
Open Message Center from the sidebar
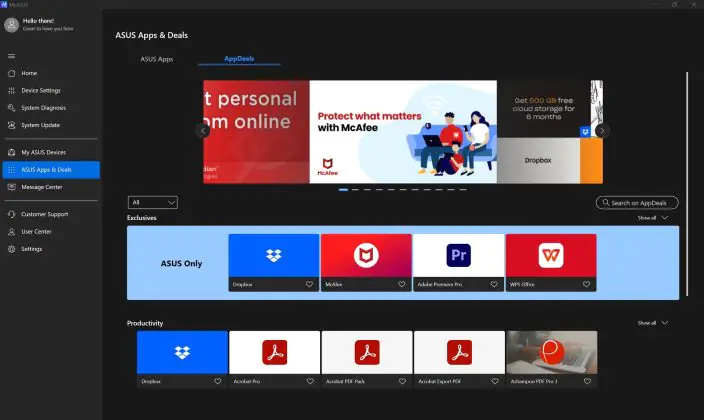click(51, 187)
